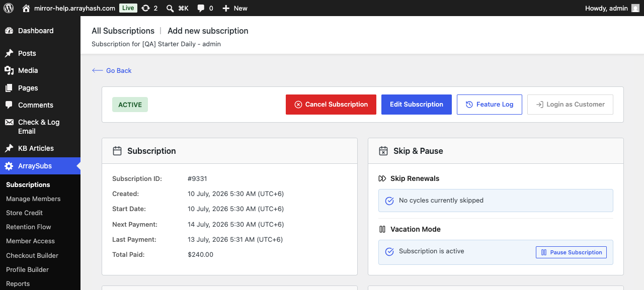Open Profile Builder submenu
This screenshot has height=290, width=644.
(27, 269)
